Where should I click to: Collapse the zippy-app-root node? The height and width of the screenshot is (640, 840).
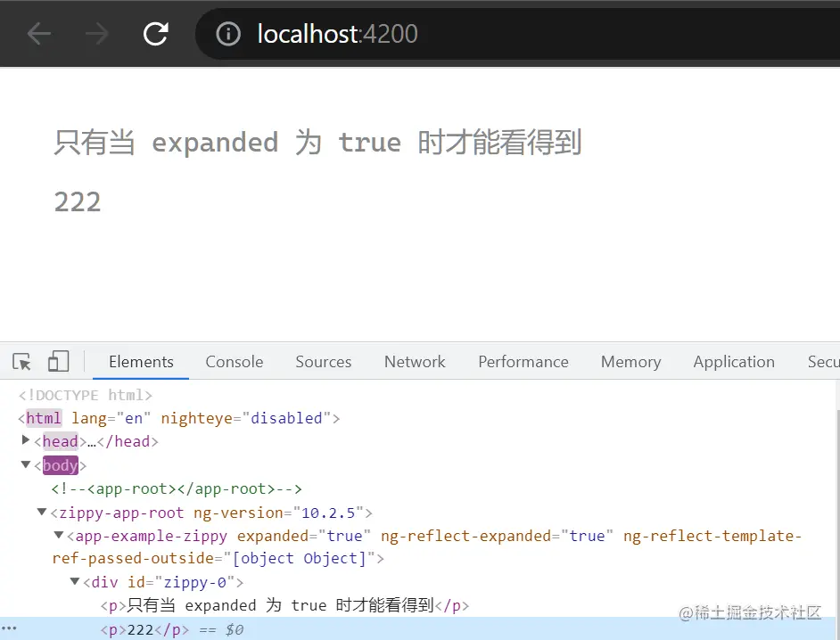41,512
